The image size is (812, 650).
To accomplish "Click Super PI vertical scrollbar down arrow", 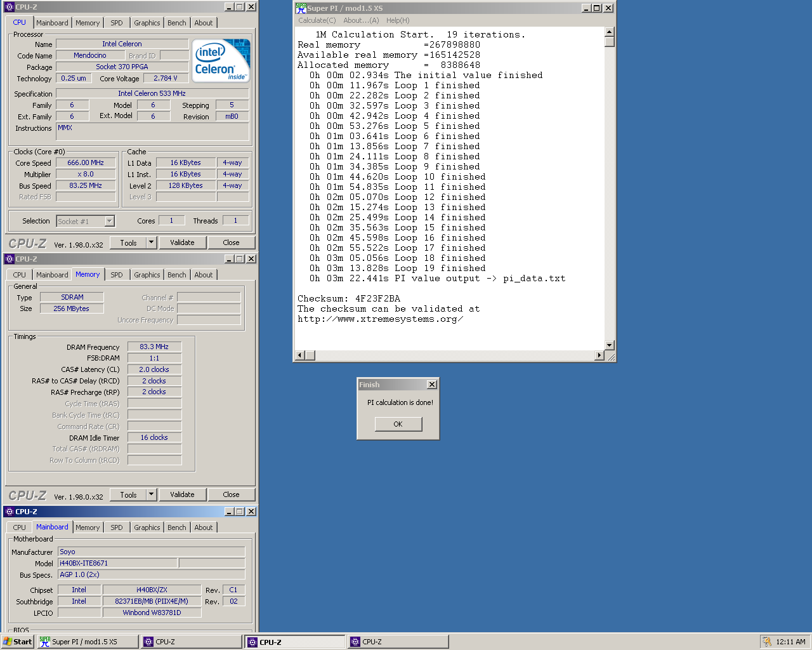I will tap(610, 345).
